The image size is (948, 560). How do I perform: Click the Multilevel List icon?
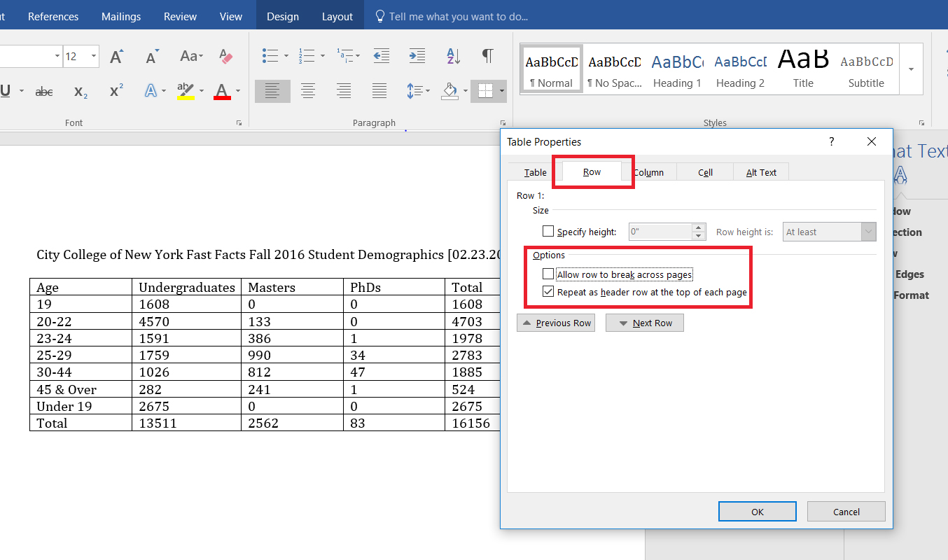[344, 56]
